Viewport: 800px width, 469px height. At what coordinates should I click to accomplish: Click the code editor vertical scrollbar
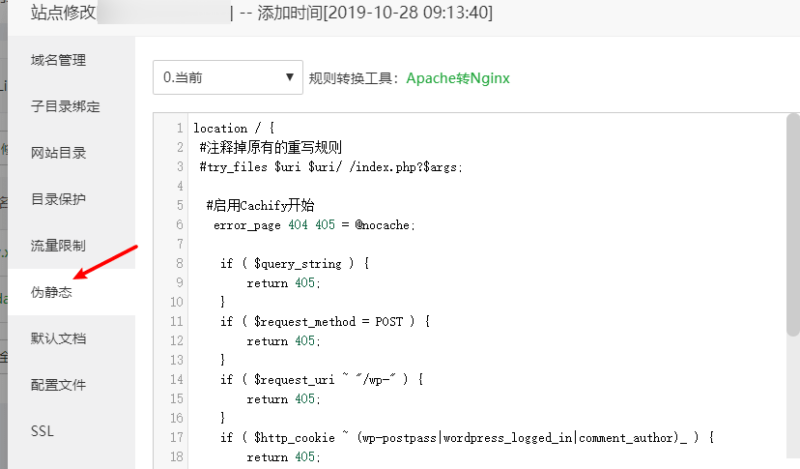click(x=793, y=225)
